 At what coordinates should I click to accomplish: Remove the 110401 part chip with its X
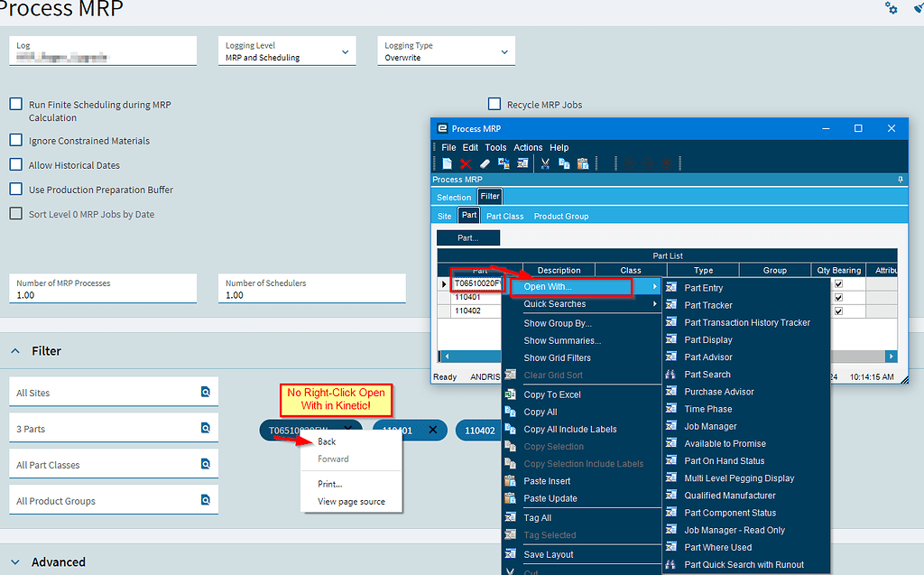point(431,431)
